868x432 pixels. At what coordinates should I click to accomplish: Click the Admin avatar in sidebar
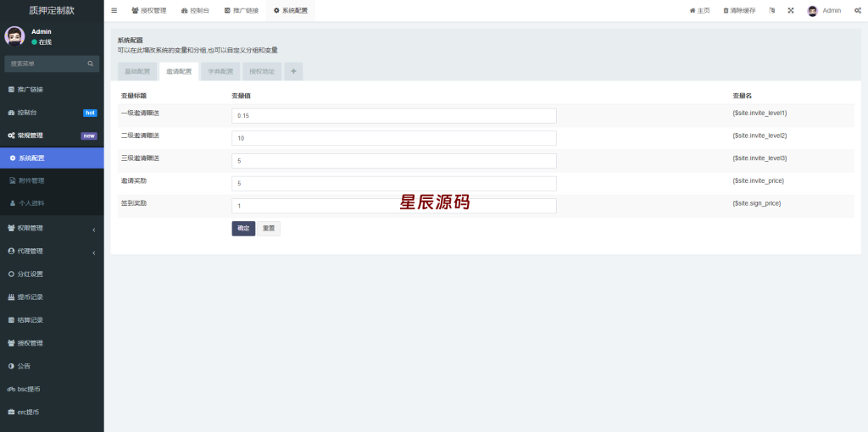(14, 36)
